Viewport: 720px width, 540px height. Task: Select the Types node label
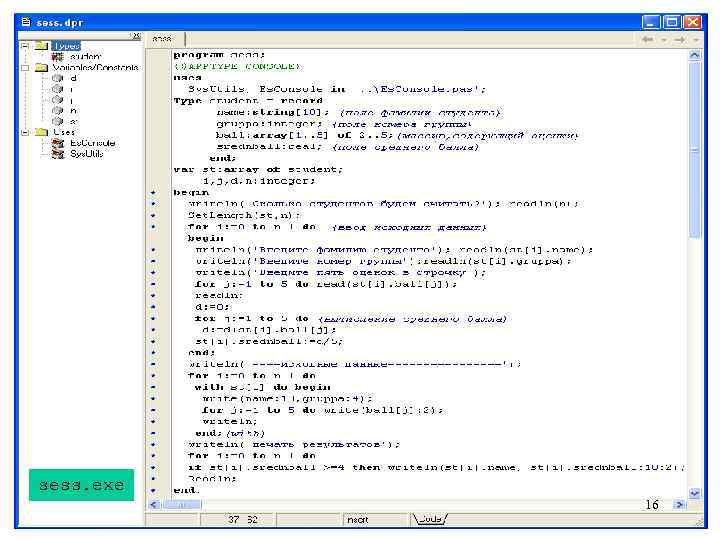tap(66, 45)
